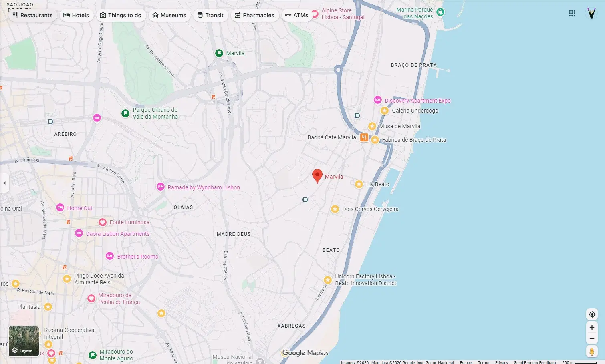Open Rizoma Cooperativa Integral label
The width and height of the screenshot is (605, 364).
point(69,333)
